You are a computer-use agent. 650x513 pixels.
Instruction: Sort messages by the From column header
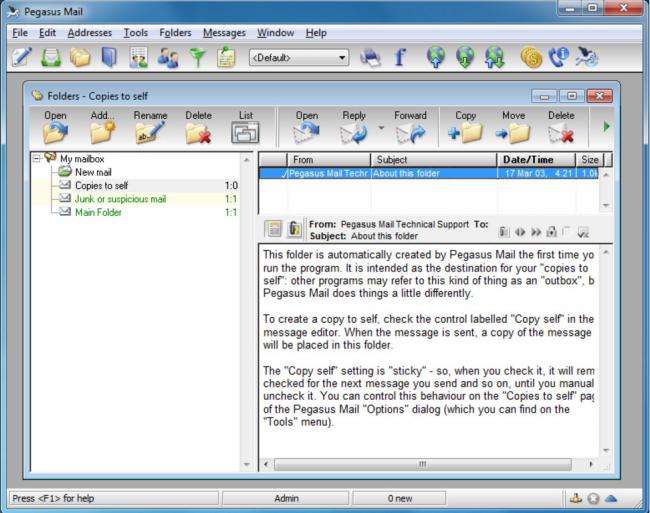[x=329, y=160]
